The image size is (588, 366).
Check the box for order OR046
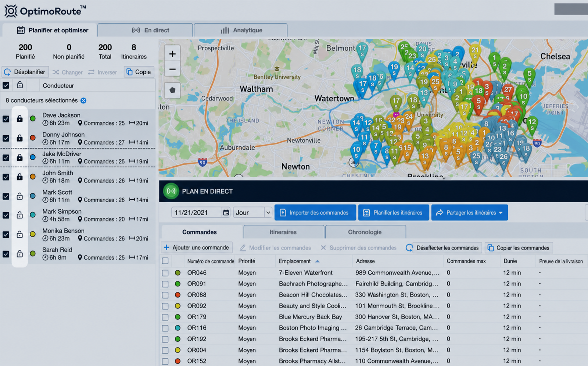click(x=165, y=273)
